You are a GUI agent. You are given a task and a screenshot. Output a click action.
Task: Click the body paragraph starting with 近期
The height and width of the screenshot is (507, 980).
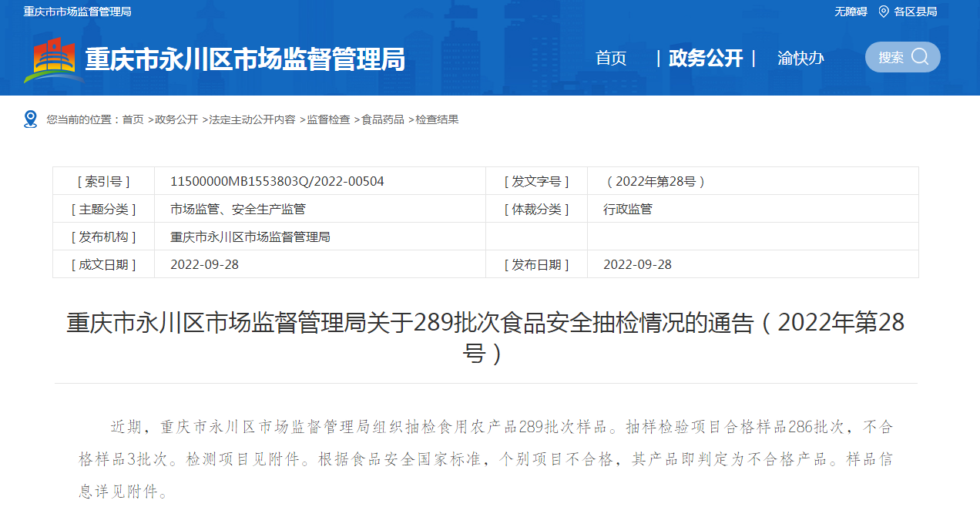(x=485, y=458)
